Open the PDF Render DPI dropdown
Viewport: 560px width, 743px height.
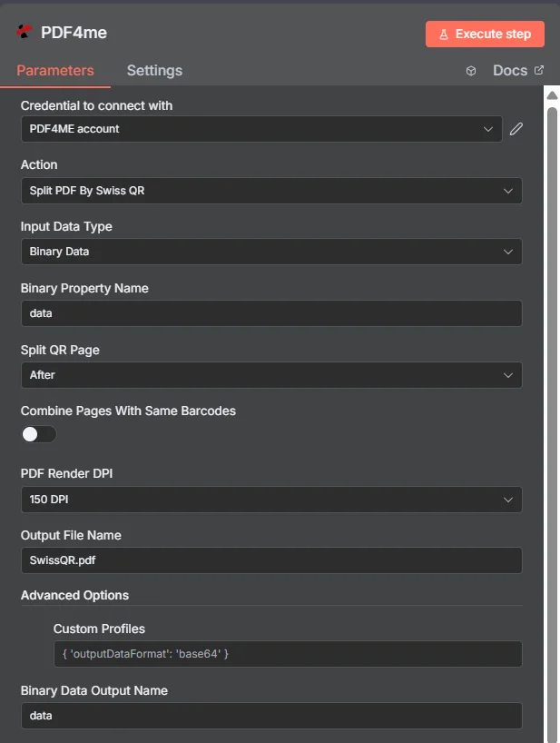coord(271,500)
